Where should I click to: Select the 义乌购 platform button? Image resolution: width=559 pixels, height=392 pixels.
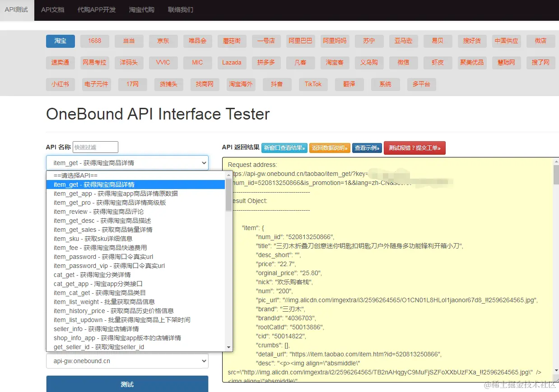(369, 63)
